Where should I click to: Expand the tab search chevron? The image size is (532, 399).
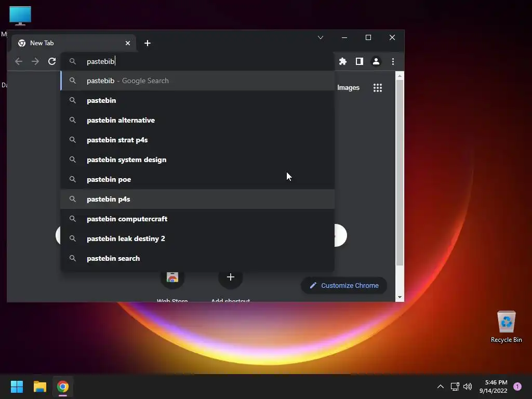320,37
